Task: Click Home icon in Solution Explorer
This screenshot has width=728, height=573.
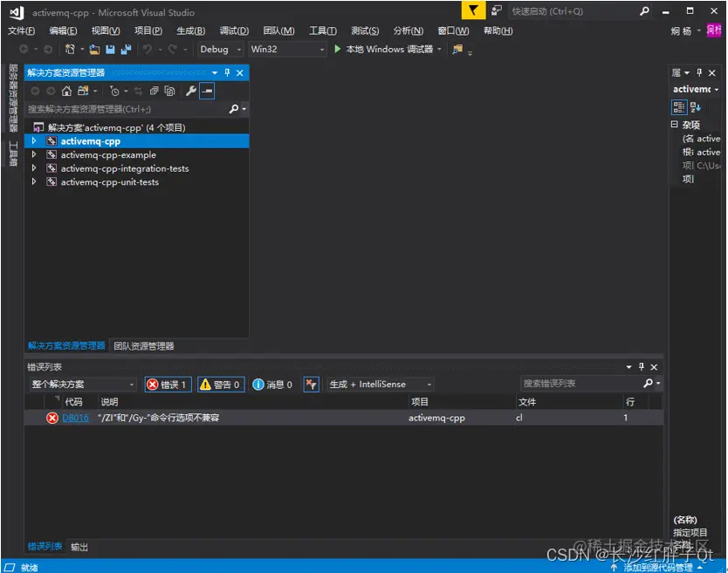Action: tap(67, 91)
